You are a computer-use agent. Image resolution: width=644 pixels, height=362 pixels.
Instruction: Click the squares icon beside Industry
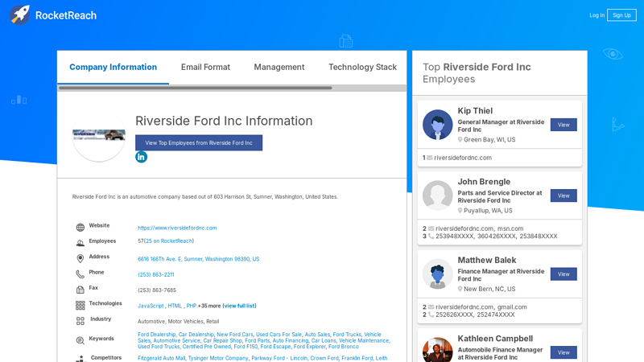point(80,321)
